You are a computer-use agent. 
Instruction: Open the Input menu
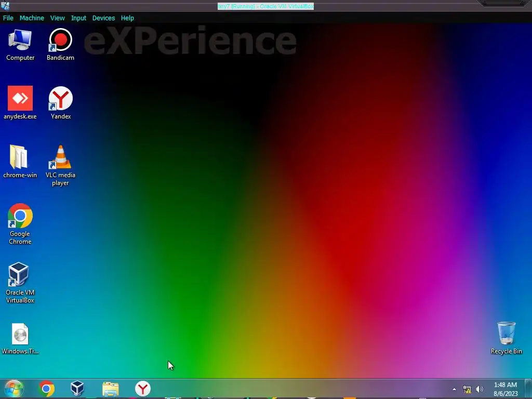tap(78, 18)
